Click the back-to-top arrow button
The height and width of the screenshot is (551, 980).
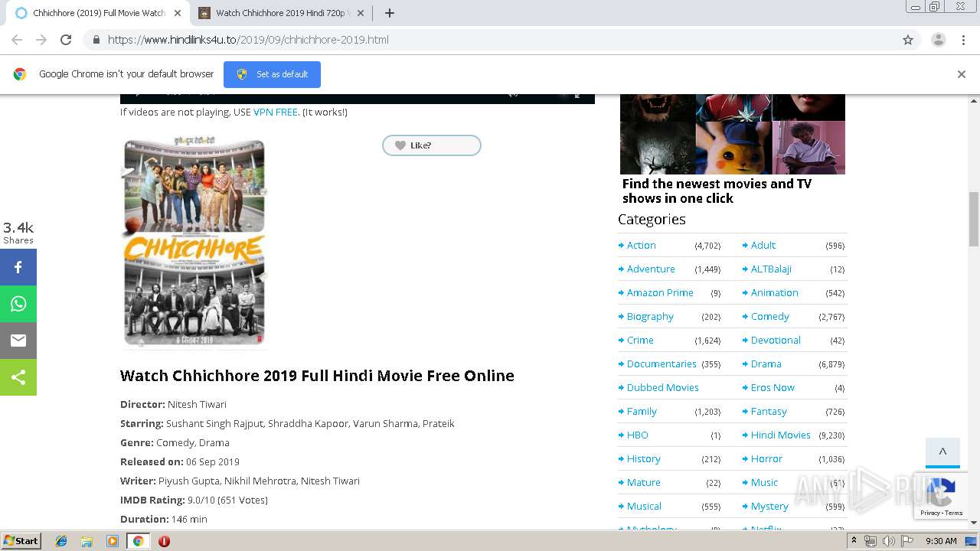pos(942,452)
